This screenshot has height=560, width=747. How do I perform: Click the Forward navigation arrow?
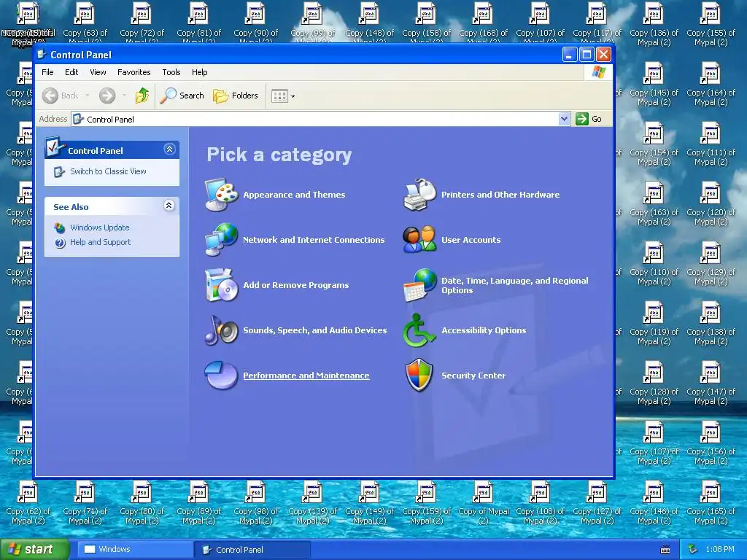[x=107, y=96]
